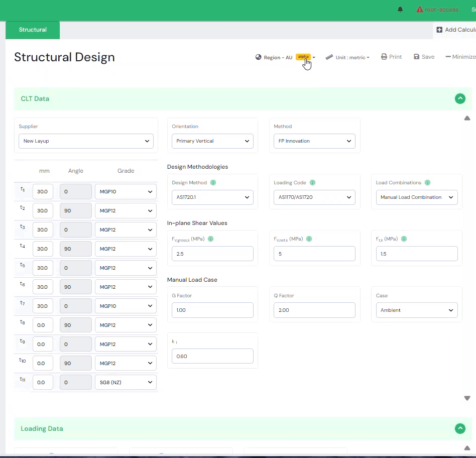The width and height of the screenshot is (476, 458).
Task: Collapse the CLT Data section
Action: click(x=460, y=99)
